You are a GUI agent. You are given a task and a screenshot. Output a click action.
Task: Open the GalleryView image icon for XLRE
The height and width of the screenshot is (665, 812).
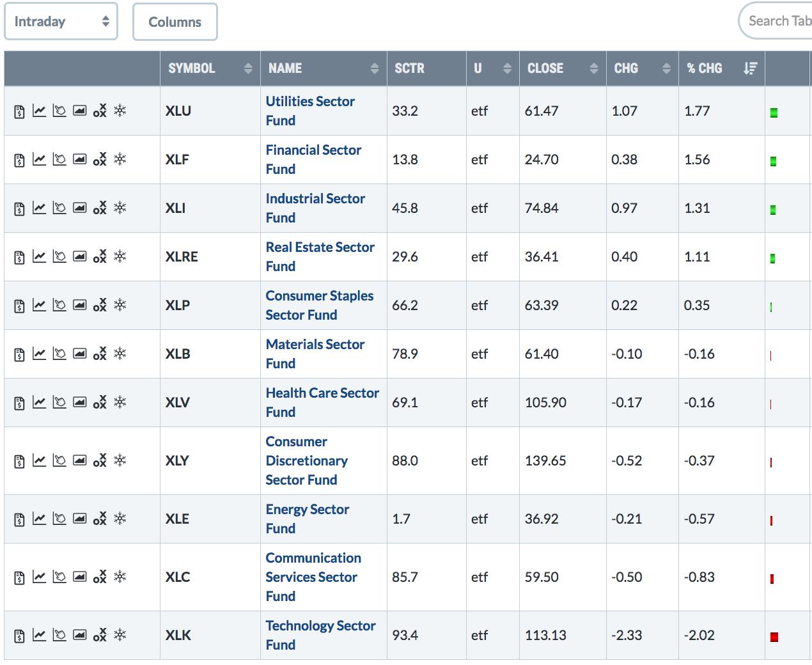[x=79, y=256]
